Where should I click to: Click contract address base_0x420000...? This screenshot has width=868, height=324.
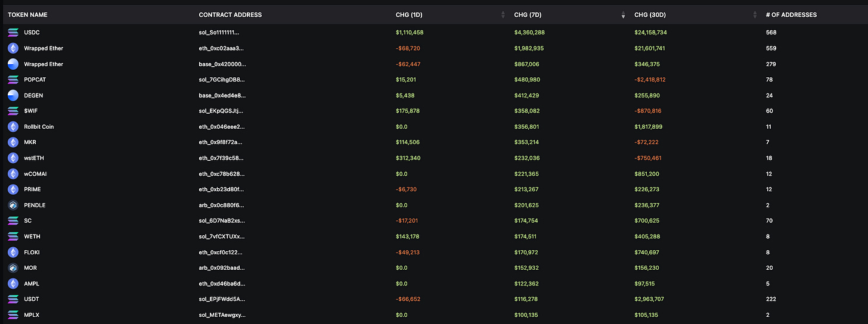[x=222, y=64]
